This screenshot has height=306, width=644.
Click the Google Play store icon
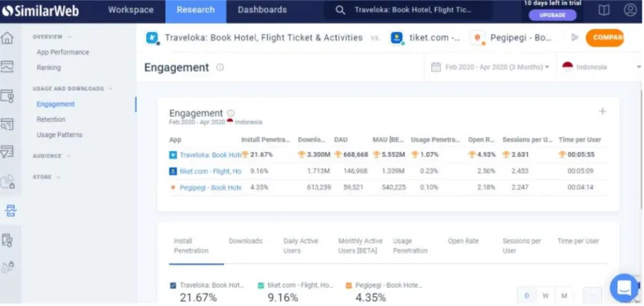[x=575, y=38]
